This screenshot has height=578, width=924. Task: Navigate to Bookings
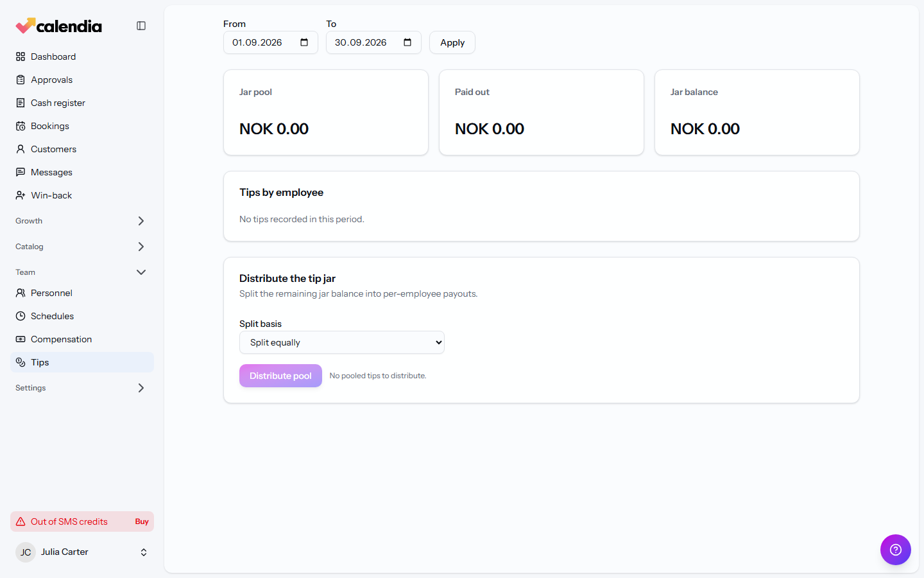(x=82, y=126)
